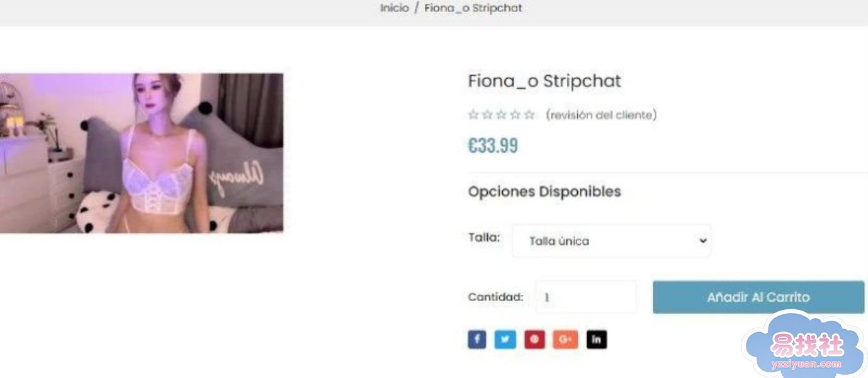The height and width of the screenshot is (378, 868).
Task: Rate product with first star
Action: 473,115
